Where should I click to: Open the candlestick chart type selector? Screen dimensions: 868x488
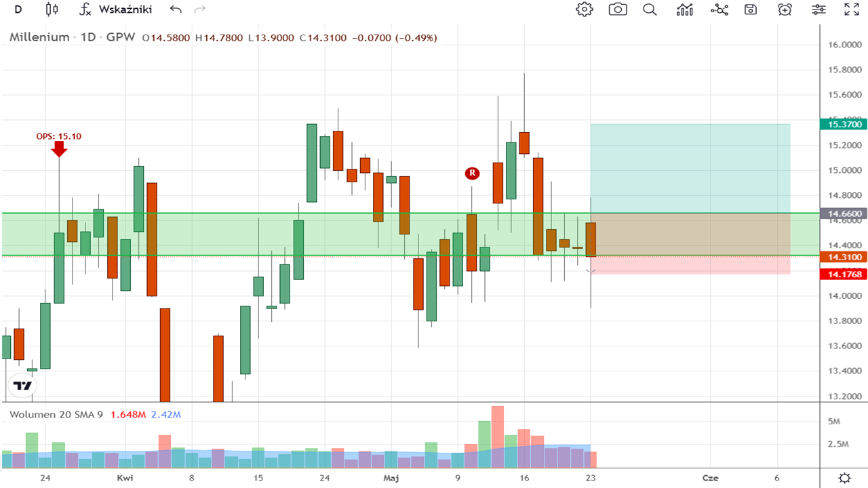click(x=52, y=9)
